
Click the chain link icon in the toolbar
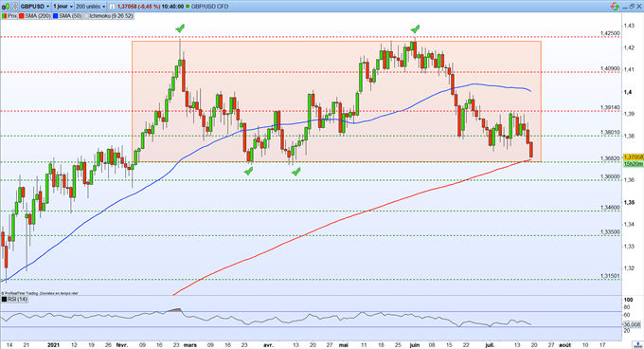pyautogui.click(x=15, y=7)
